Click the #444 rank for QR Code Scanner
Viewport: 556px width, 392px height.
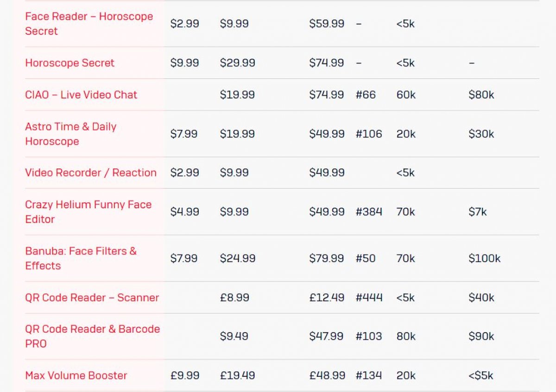pos(369,298)
